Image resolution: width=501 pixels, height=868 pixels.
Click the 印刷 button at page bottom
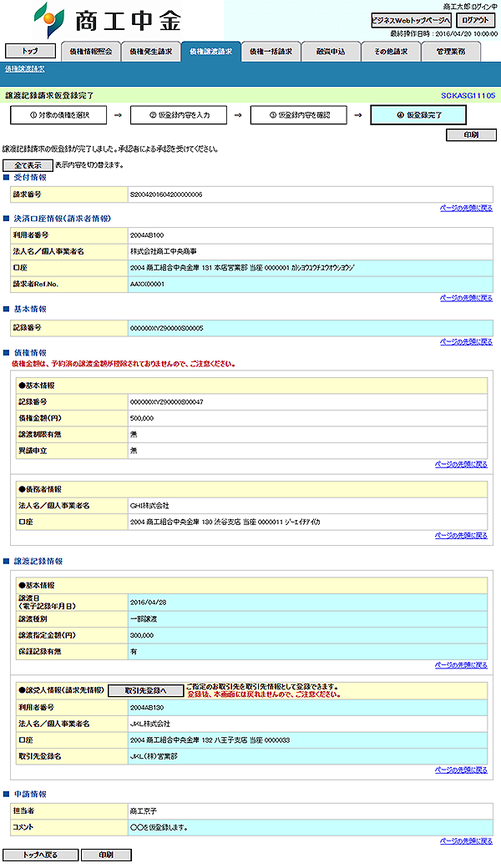(x=106, y=855)
